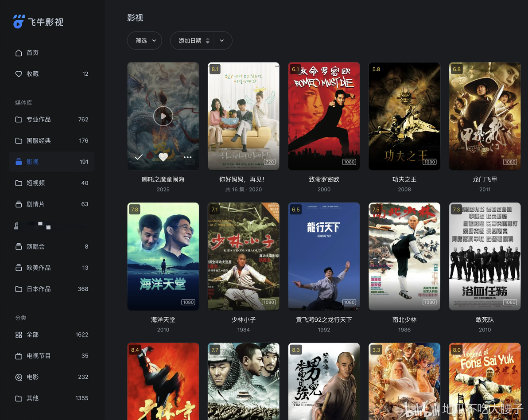Viewport: 528px width, 420px height.
Task: Click the 影视 page heading
Action: pyautogui.click(x=135, y=18)
